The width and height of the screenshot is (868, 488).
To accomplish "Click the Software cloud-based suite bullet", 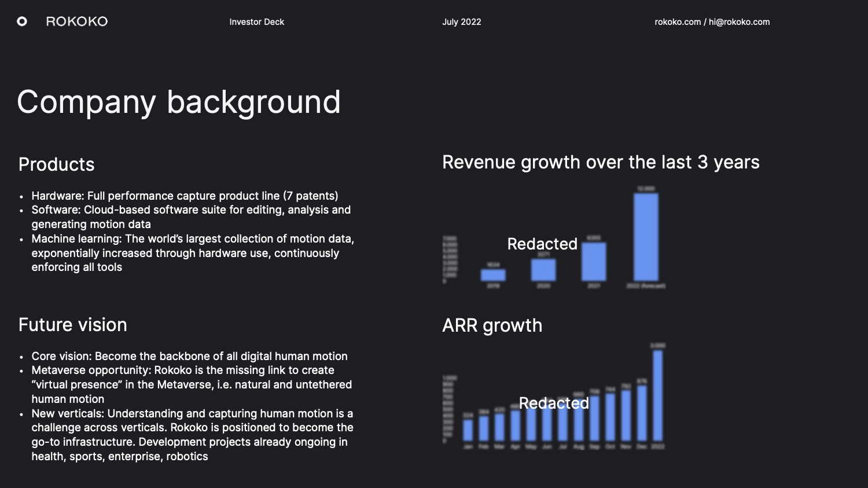I will (x=191, y=217).
